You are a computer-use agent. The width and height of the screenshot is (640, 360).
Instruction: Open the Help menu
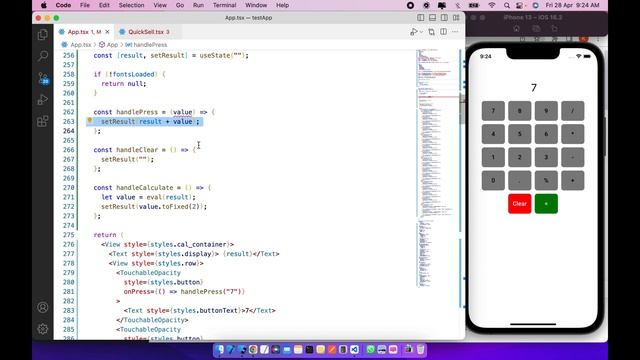[282, 5]
